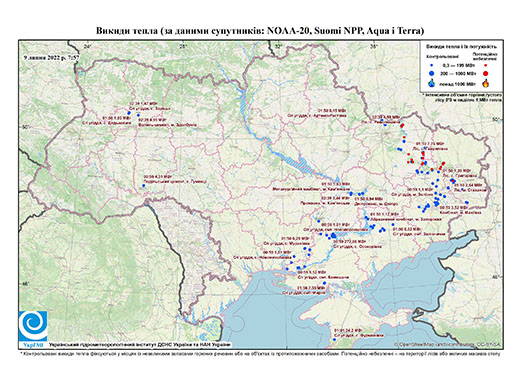Click the institute name beside the logo
The image size is (520, 368).
pos(139,344)
